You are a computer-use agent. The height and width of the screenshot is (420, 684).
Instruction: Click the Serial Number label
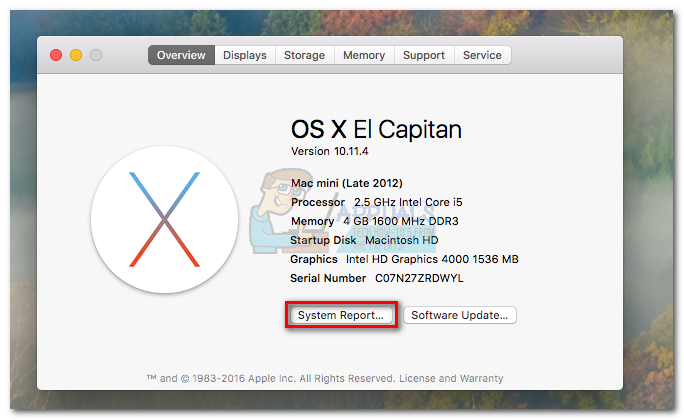tap(328, 278)
